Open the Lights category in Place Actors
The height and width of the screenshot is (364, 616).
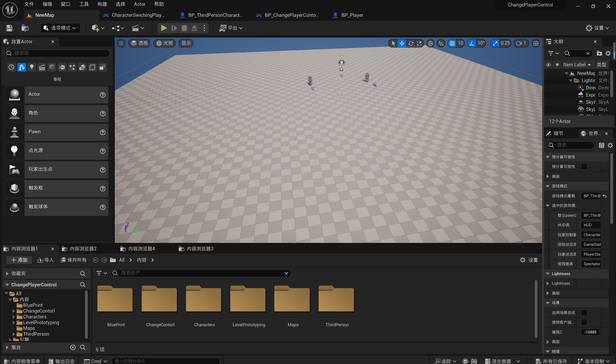[x=32, y=67]
